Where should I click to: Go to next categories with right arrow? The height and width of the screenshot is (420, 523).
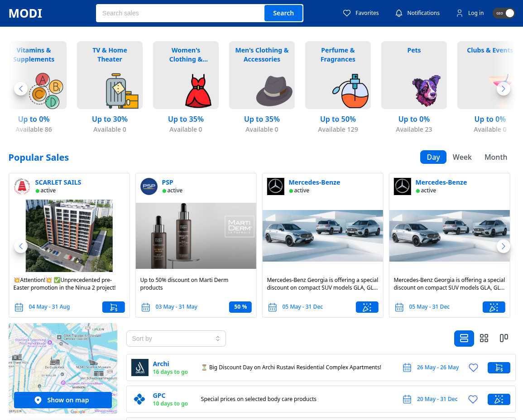pyautogui.click(x=504, y=89)
